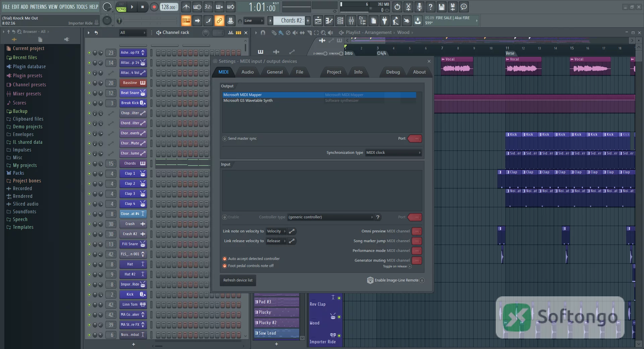The height and width of the screenshot is (349, 644).
Task: Open channel rack All filter dropdown
Action: [133, 33]
